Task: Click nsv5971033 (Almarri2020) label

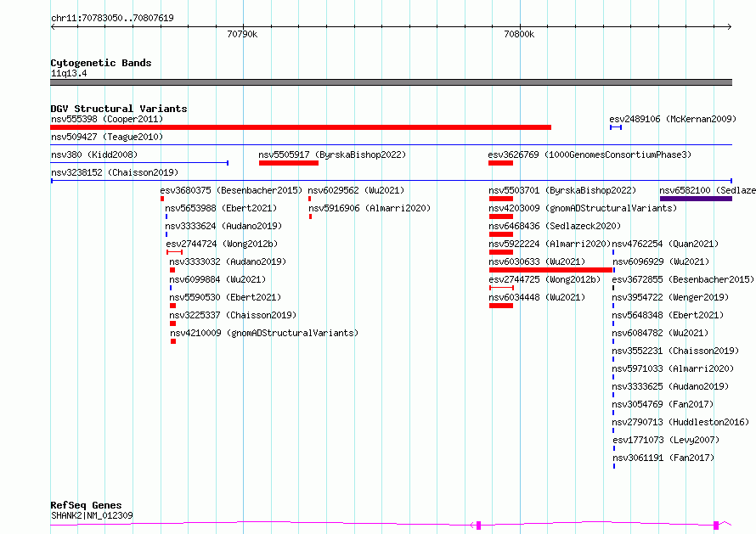Action: (673, 368)
